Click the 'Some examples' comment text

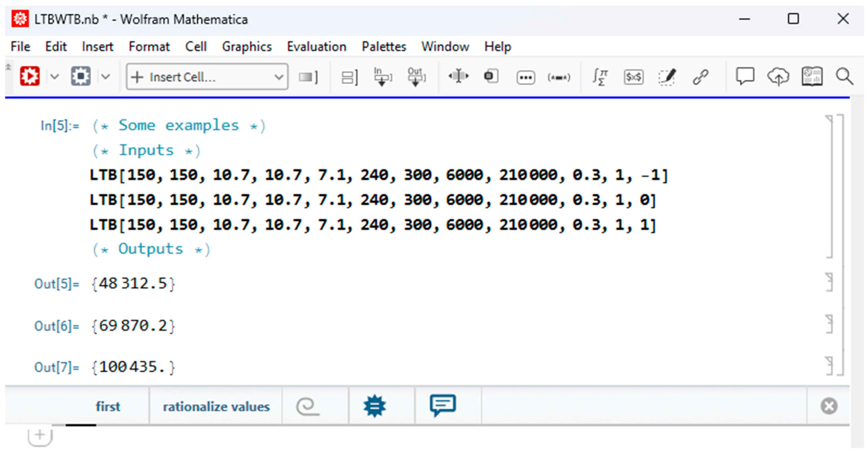[x=179, y=126]
